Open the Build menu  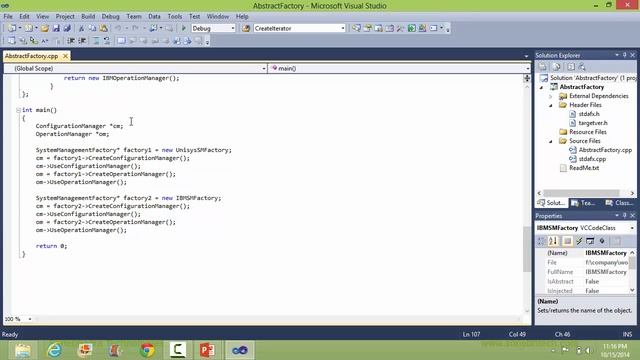(88, 16)
